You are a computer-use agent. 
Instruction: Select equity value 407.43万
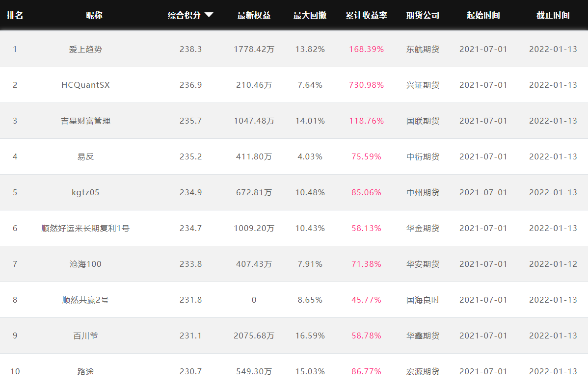coord(254,264)
